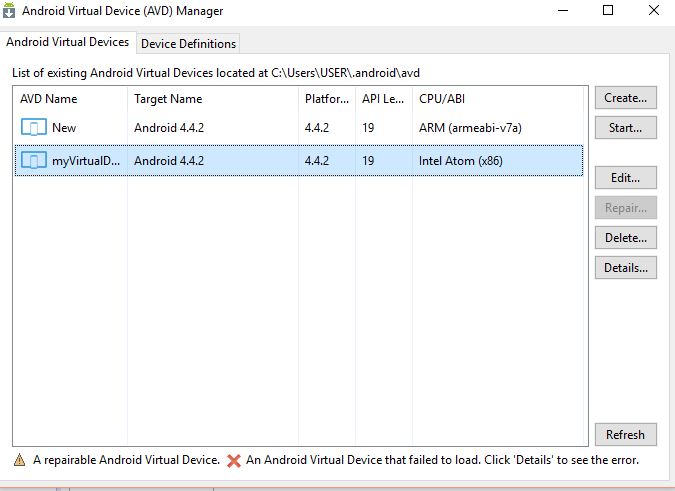Sort by the AVD Name column header
Image resolution: width=675 pixels, height=491 pixels.
click(70, 99)
